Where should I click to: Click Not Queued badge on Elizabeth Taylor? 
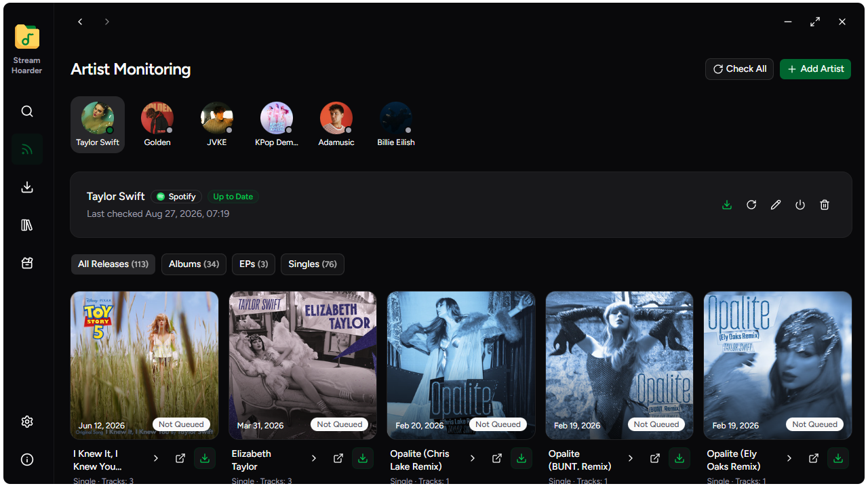[x=340, y=424]
